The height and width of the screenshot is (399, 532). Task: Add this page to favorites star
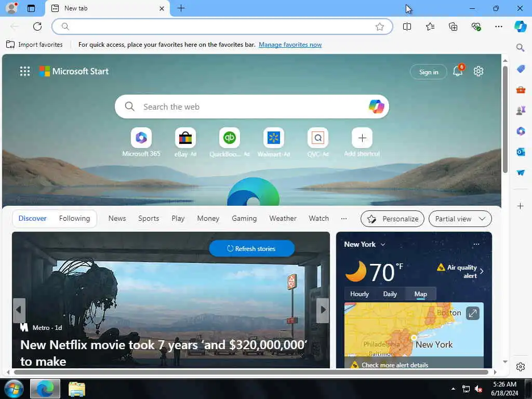point(380,26)
